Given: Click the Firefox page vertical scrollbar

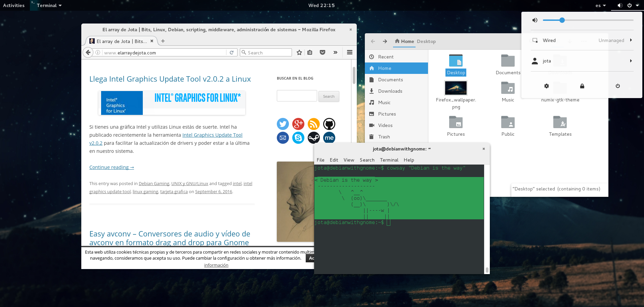Looking at the screenshot, I should coord(354,76).
